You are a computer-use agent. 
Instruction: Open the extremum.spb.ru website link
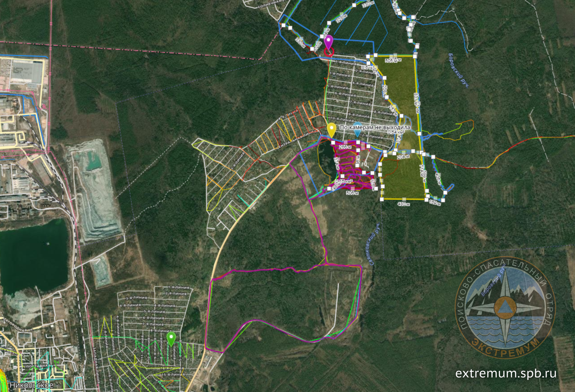point(506,373)
